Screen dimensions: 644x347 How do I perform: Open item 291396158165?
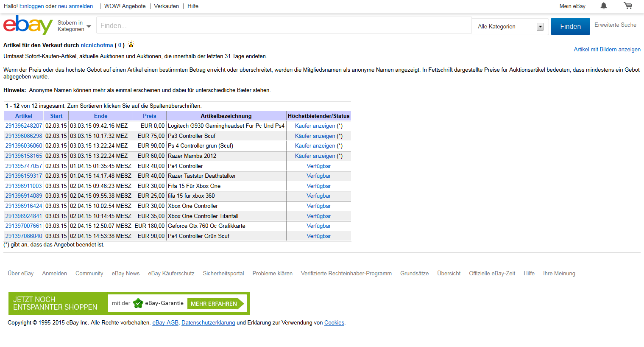(x=24, y=156)
